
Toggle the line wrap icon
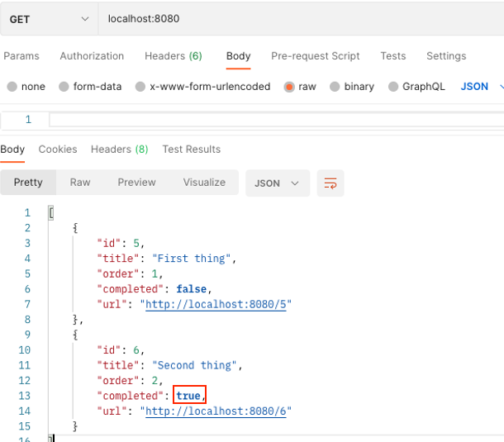(330, 183)
